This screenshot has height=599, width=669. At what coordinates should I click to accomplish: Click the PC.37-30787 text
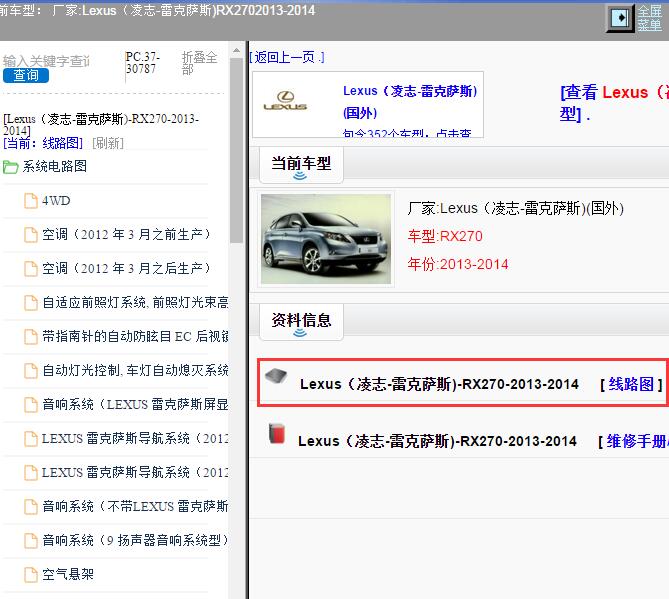(x=143, y=63)
